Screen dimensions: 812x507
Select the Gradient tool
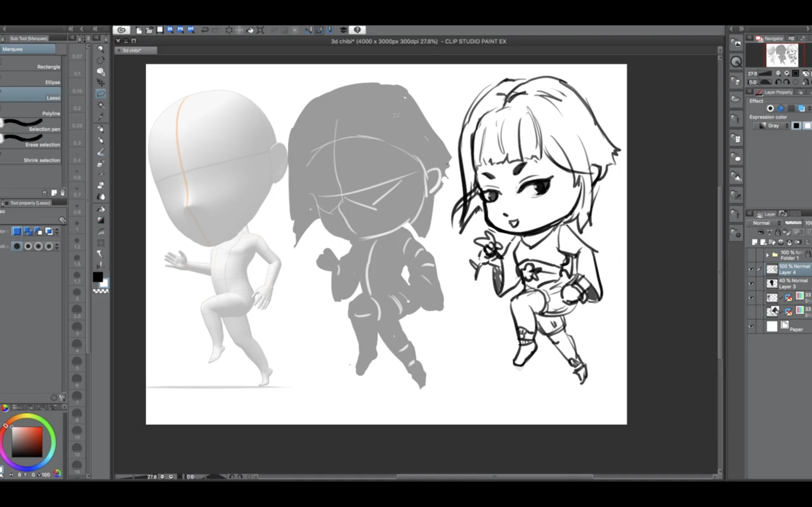tap(101, 220)
